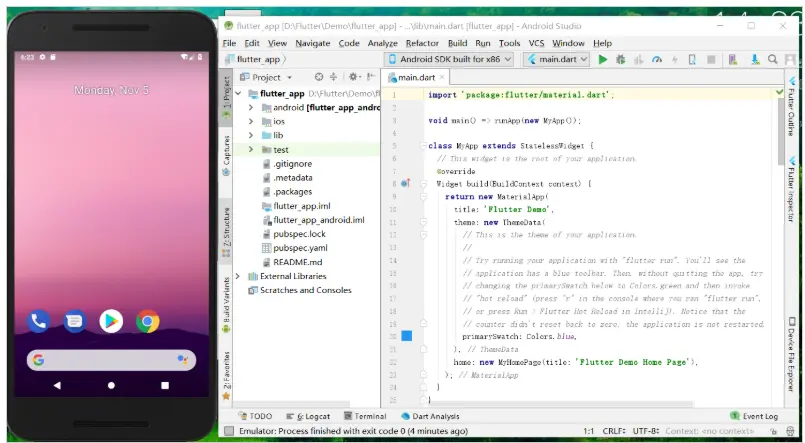Open the Dart Analysis tool window
The height and width of the screenshot is (443, 805).
(430, 416)
